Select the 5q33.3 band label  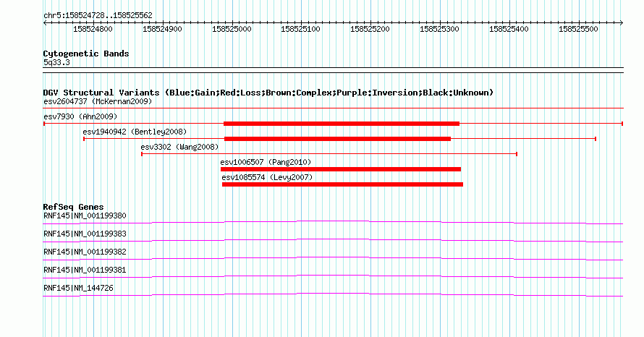tap(56, 62)
